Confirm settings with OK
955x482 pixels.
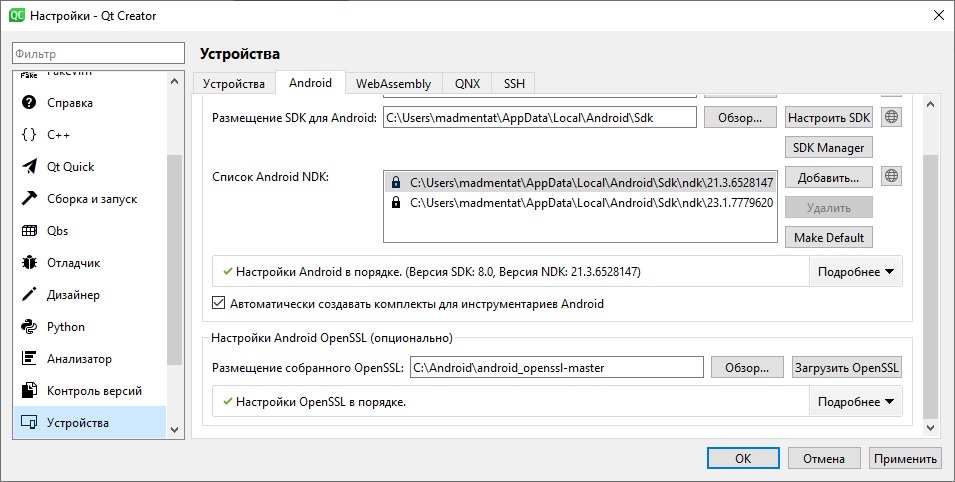(x=743, y=458)
